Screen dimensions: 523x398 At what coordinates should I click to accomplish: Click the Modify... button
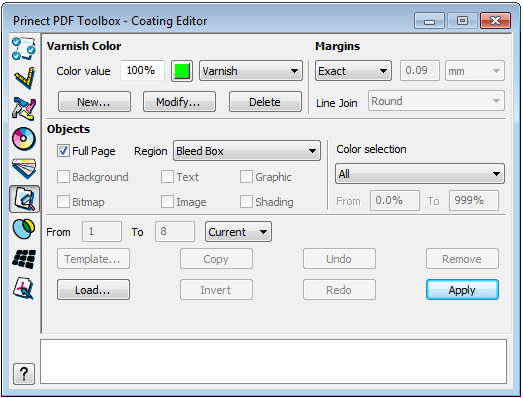pyautogui.click(x=179, y=102)
